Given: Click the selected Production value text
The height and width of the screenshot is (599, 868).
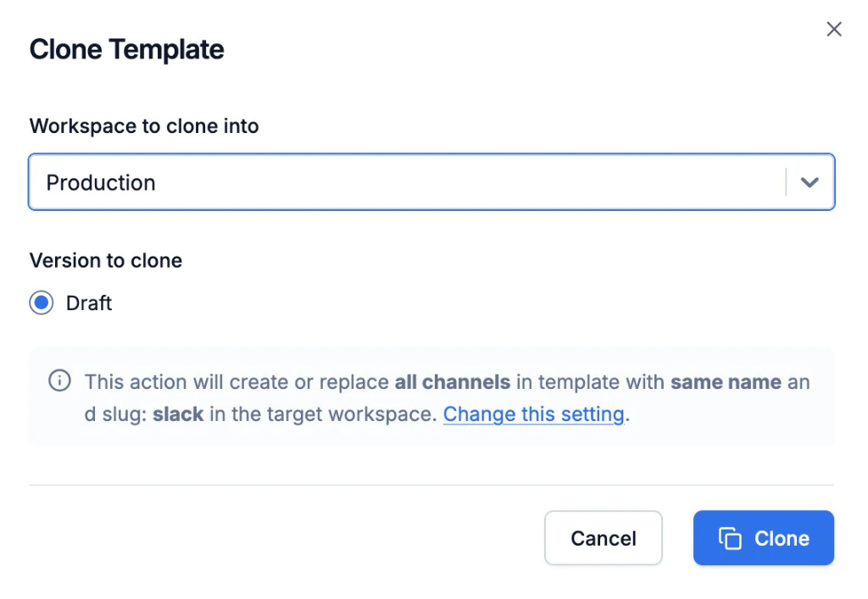Looking at the screenshot, I should 101,182.
